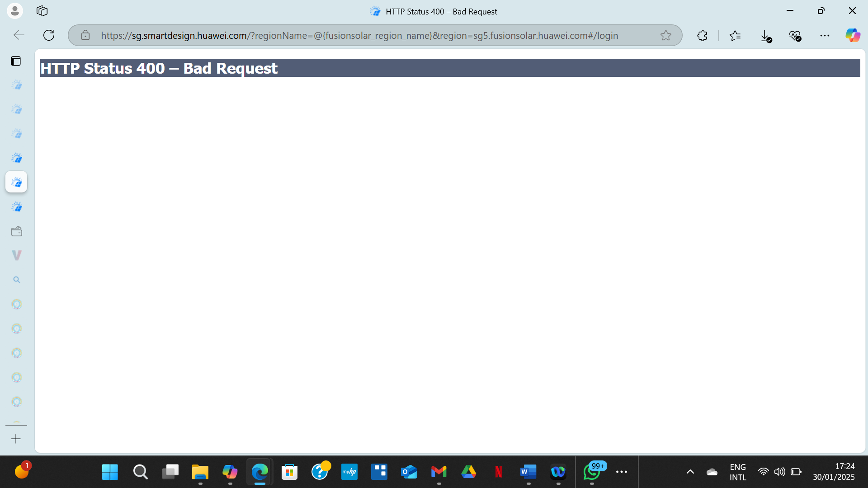Show more taskbar apps ellipsis
This screenshot has width=868, height=488.
pos(622,472)
